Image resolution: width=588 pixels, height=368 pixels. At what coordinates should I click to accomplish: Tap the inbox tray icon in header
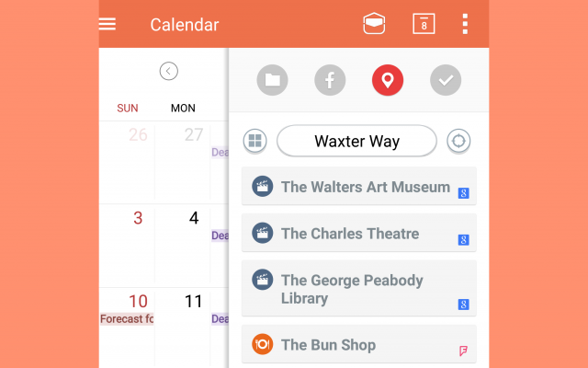coord(374,24)
